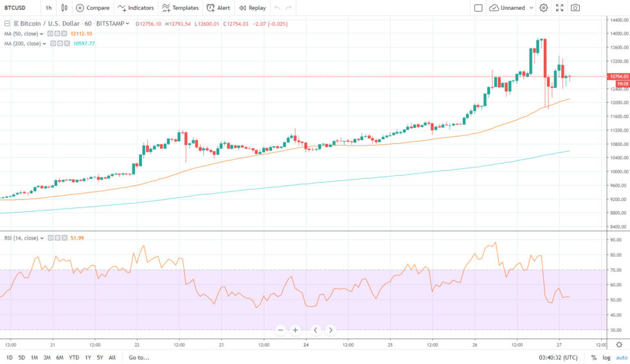Redo last chart action
Viewport: 630px width, 364px height.
click(289, 8)
